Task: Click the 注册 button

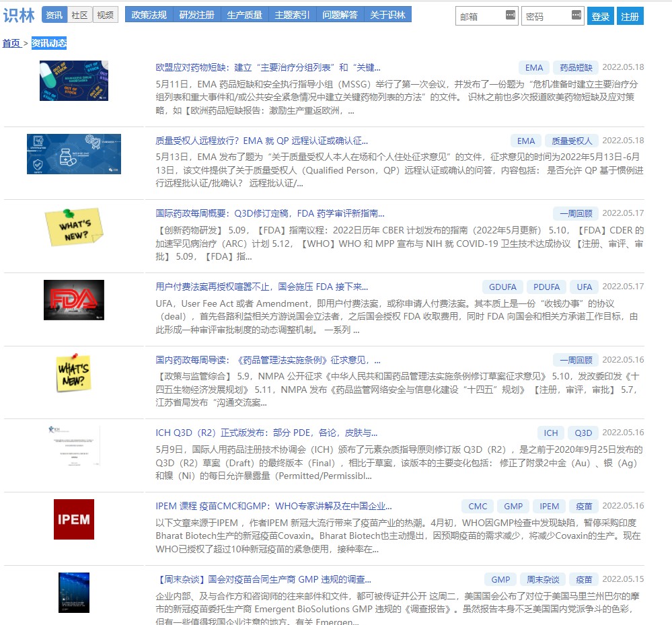Action: [630, 16]
